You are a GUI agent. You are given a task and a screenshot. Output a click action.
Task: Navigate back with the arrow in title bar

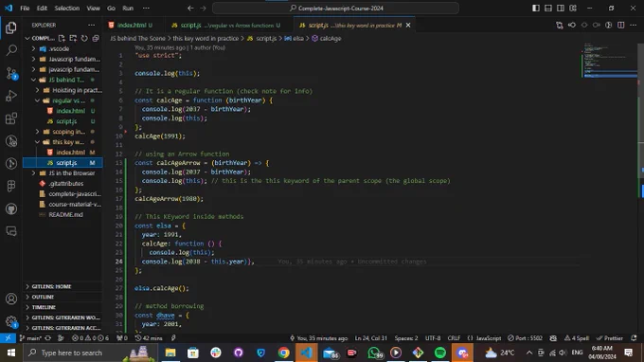(x=190, y=9)
